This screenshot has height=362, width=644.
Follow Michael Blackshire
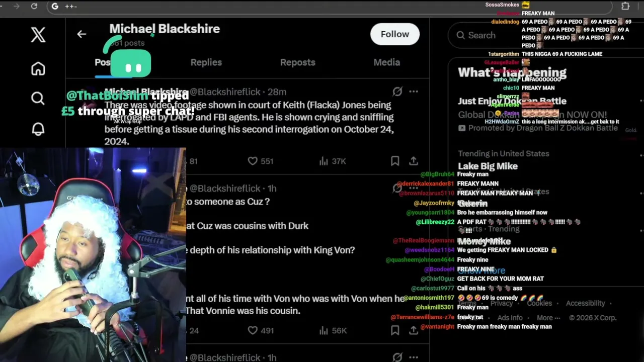395,34
